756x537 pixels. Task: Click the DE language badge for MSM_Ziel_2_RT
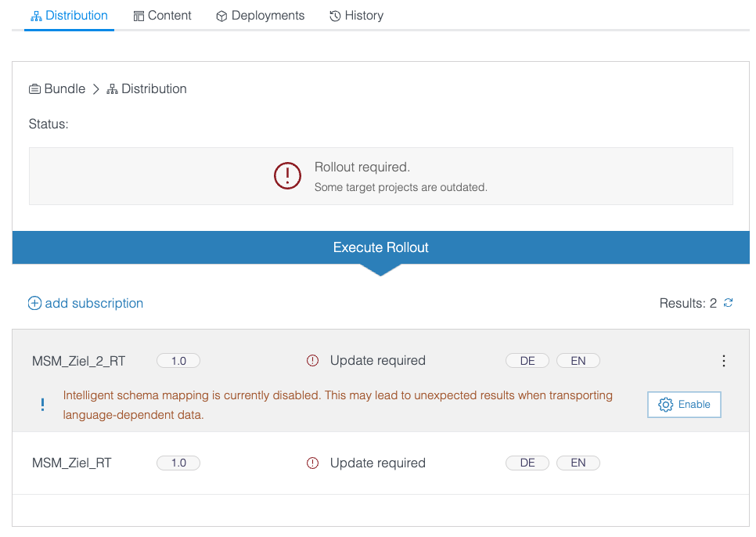click(x=527, y=361)
